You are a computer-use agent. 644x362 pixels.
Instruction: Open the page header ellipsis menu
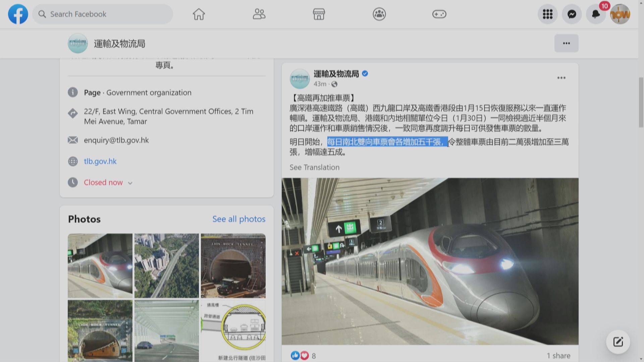[x=566, y=43]
